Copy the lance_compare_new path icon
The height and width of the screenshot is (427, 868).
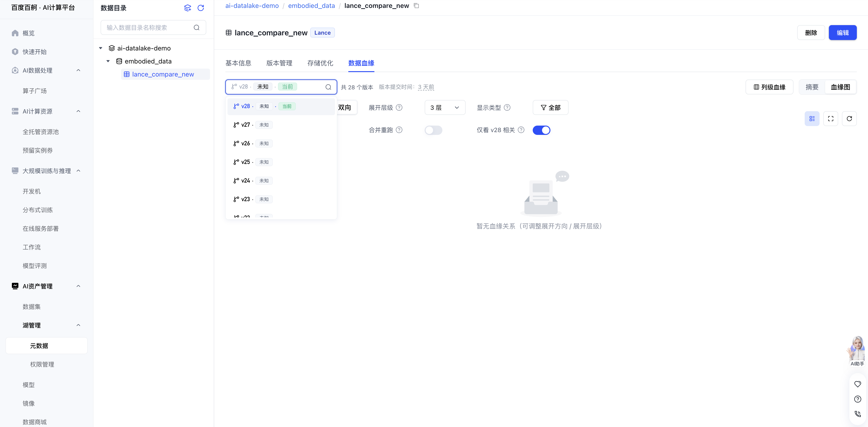417,6
